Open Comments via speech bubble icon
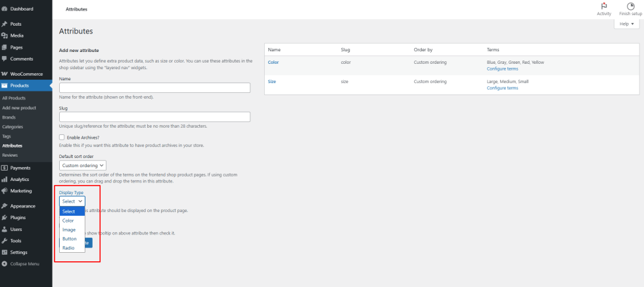 (5, 59)
